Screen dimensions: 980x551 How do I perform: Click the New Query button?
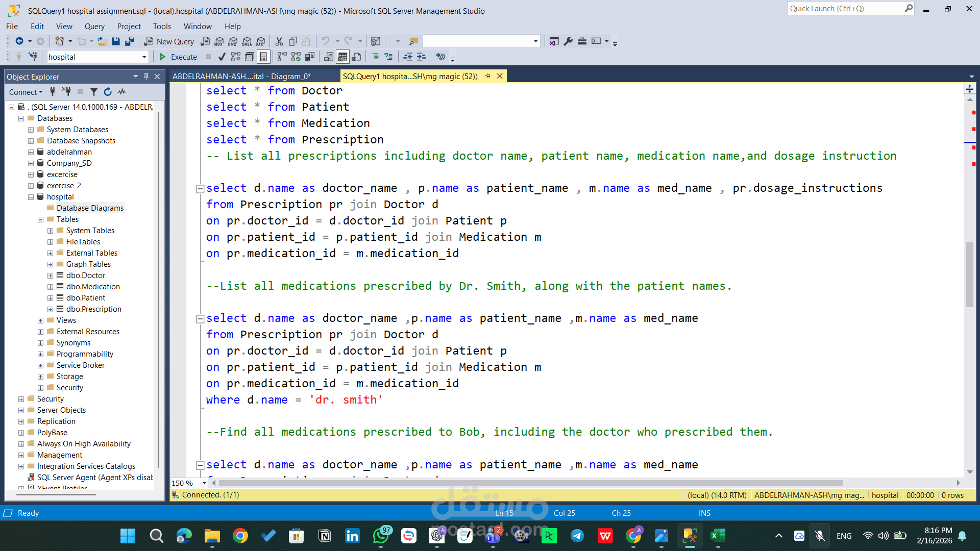pyautogui.click(x=169, y=41)
